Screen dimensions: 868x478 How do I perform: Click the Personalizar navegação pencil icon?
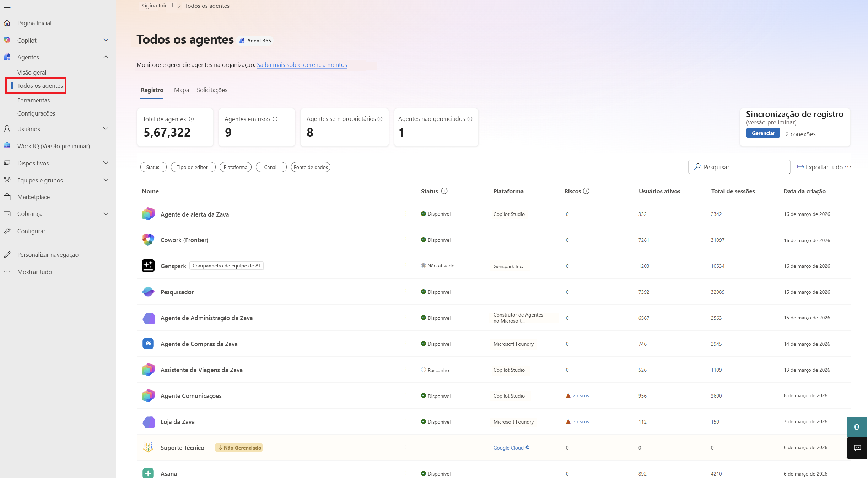click(x=7, y=255)
